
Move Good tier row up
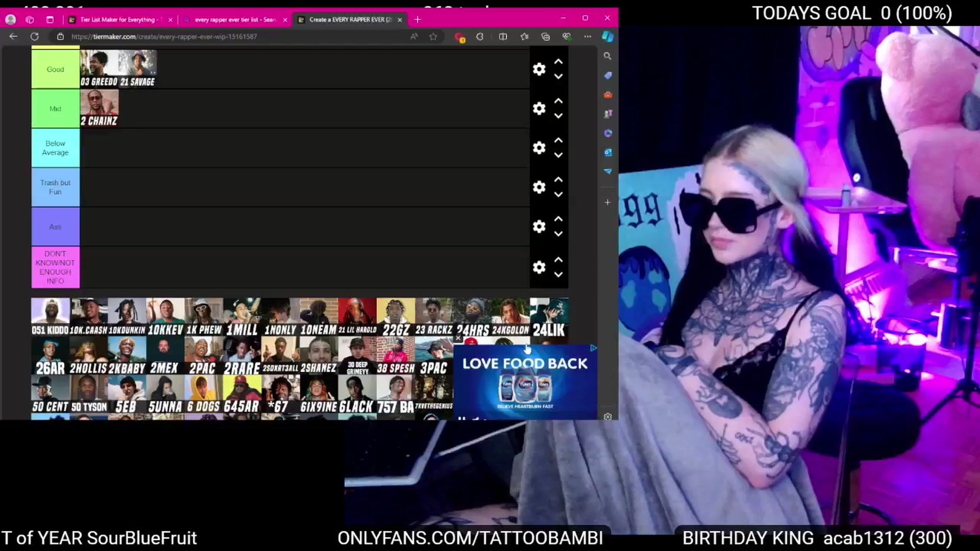click(558, 62)
